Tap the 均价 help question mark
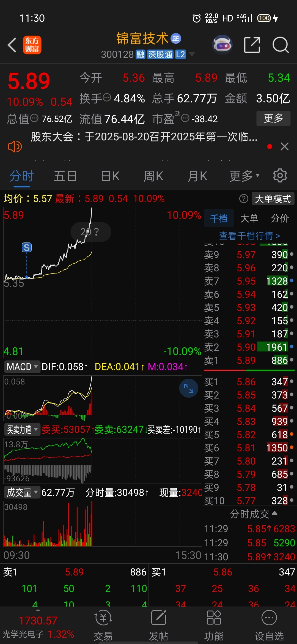This screenshot has height=644, width=297. pyautogui.click(x=244, y=199)
